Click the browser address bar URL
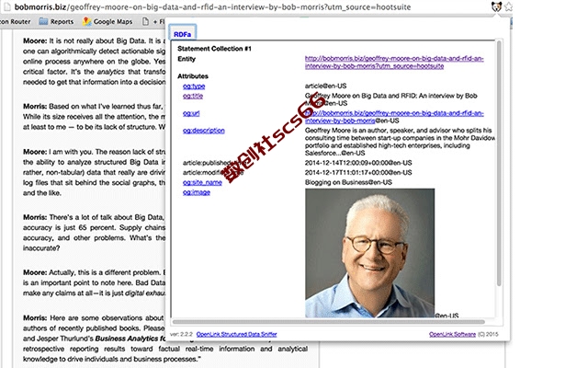588x368 pixels. tap(212, 6)
